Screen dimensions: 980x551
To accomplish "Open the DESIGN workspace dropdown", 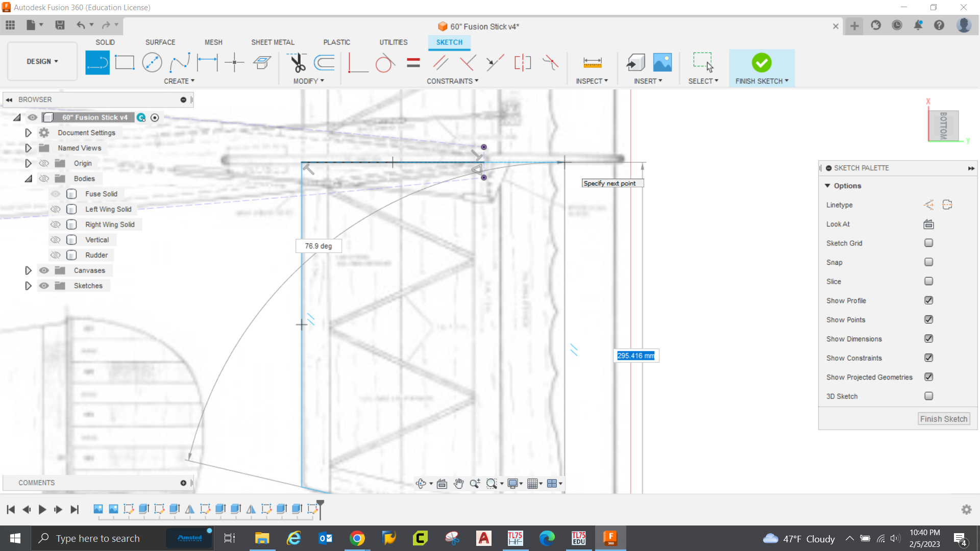I will coord(42,61).
